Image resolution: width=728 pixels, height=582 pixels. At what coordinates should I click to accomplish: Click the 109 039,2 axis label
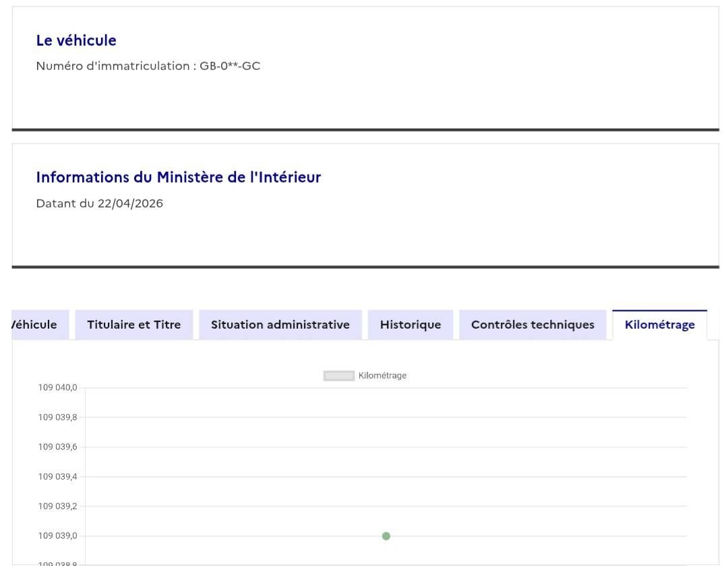pos(57,507)
